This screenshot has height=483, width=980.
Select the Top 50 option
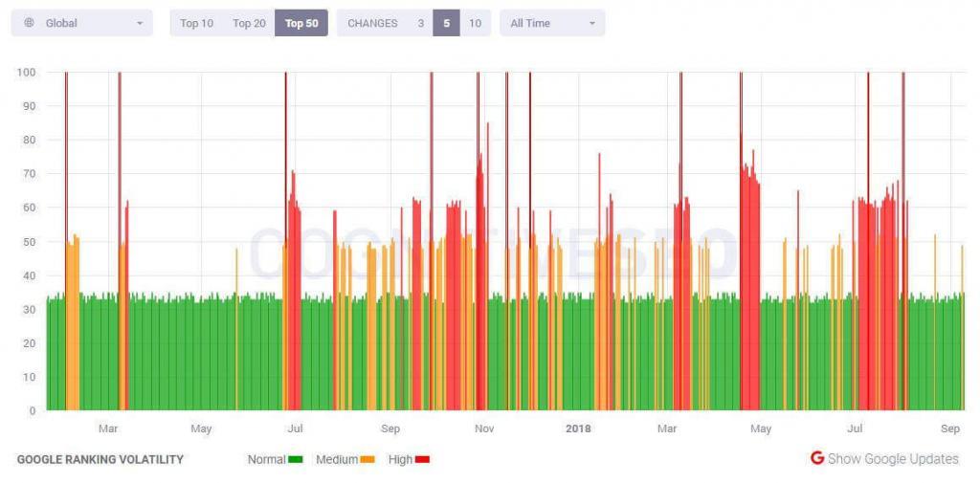tap(301, 23)
